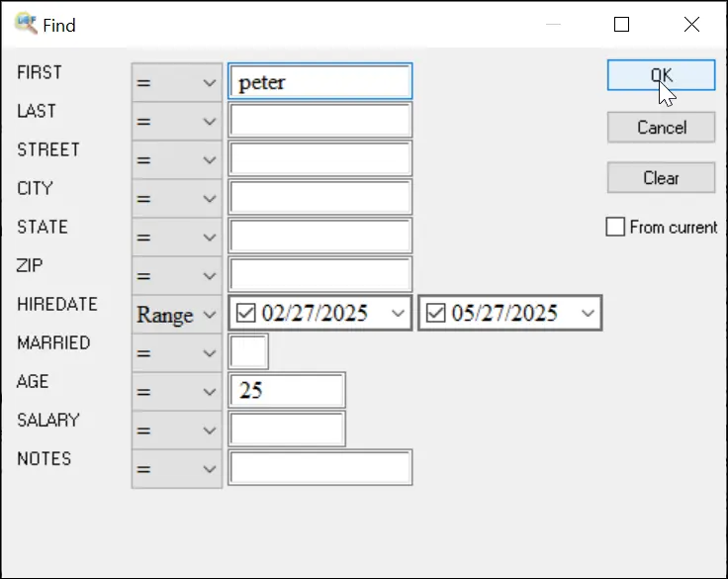Open the ZIP operator dropdown
The height and width of the screenshot is (579, 728).
[177, 275]
